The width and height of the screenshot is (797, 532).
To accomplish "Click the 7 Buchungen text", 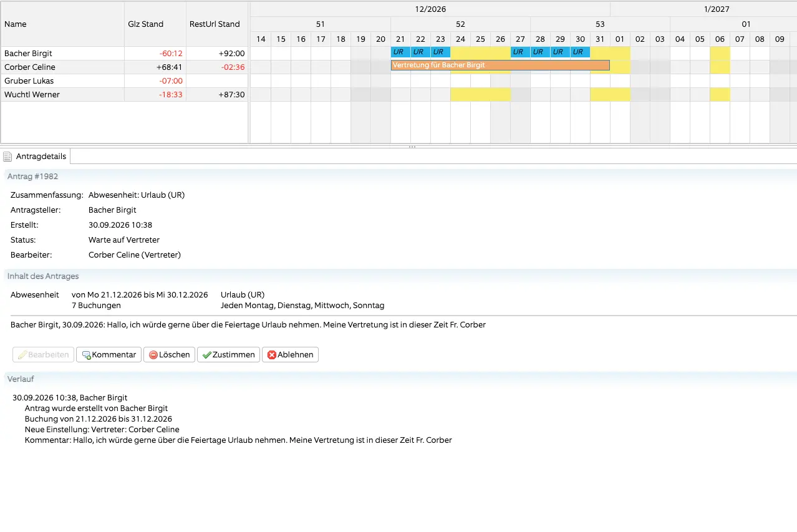I will pos(96,306).
